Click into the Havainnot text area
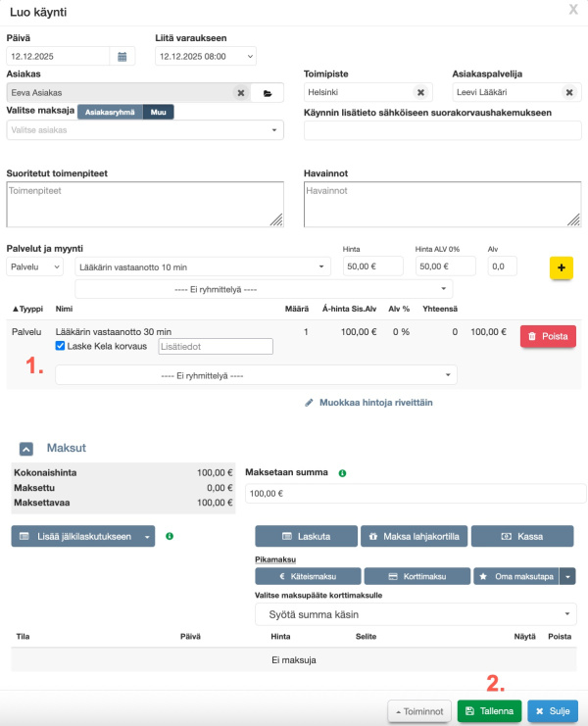This screenshot has height=726, width=588. pyautogui.click(x=441, y=205)
